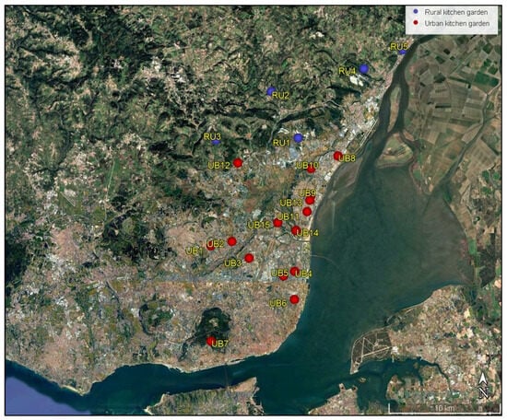Click the RU3 blue marker
Screen dimensions: 507x420
[x=216, y=142]
